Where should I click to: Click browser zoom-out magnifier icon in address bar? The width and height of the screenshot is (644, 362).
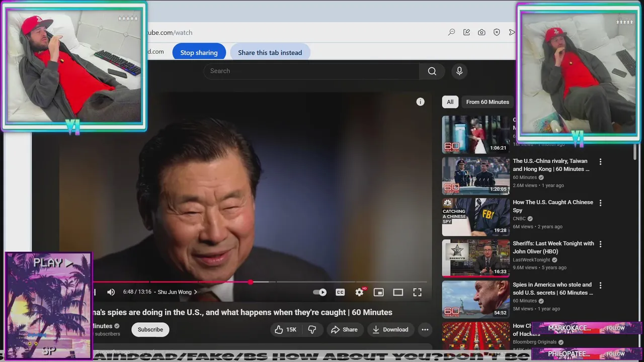(x=451, y=32)
